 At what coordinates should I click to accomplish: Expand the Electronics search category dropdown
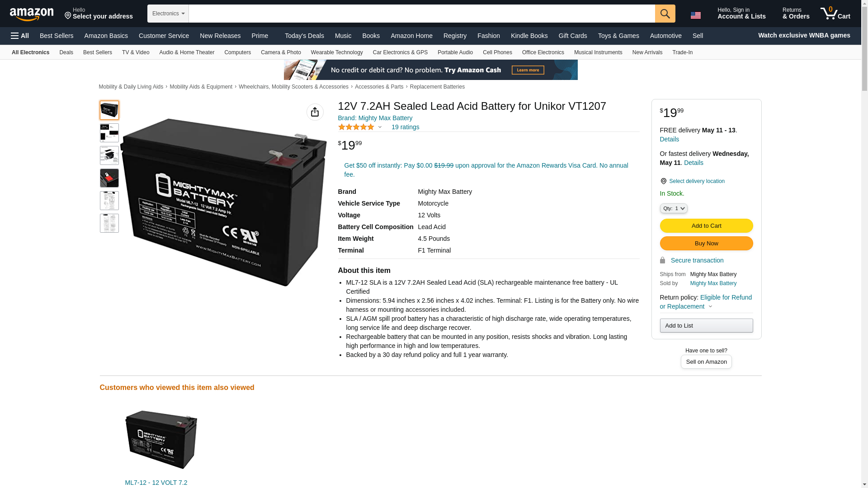[x=168, y=14]
